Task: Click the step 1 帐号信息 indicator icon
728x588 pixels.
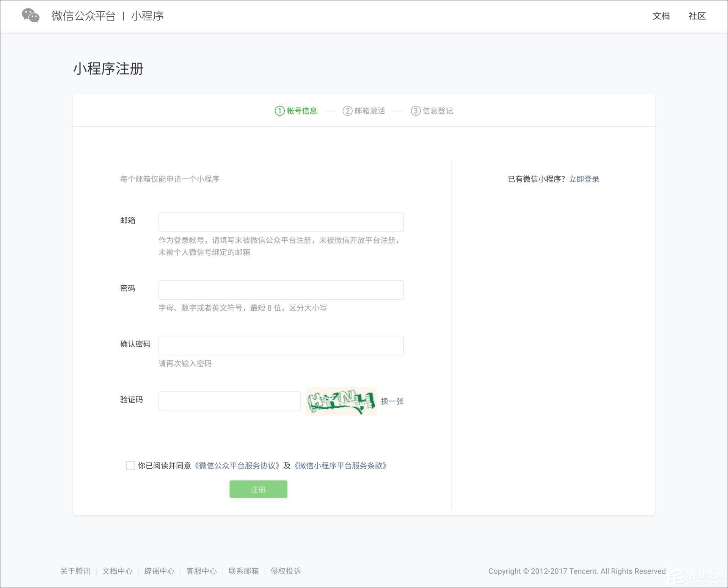Action: click(x=279, y=111)
